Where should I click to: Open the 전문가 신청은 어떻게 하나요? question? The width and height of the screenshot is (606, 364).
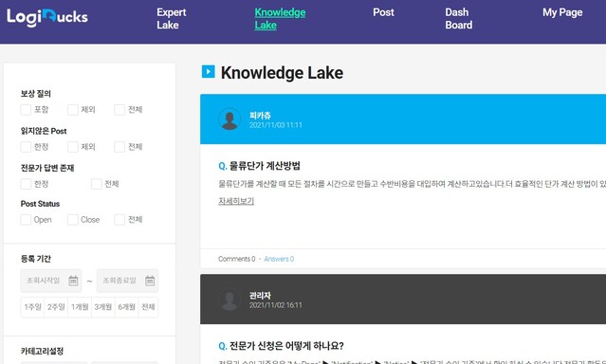coord(286,345)
